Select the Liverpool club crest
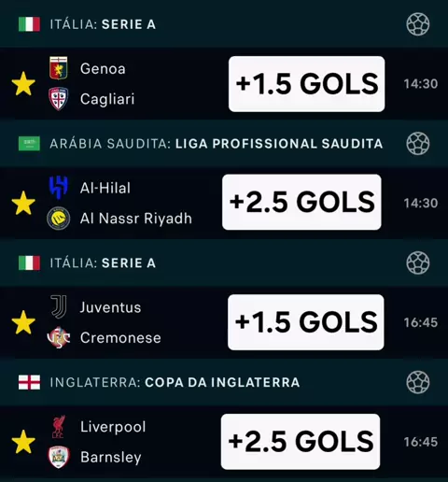The width and height of the screenshot is (448, 482). (59, 426)
